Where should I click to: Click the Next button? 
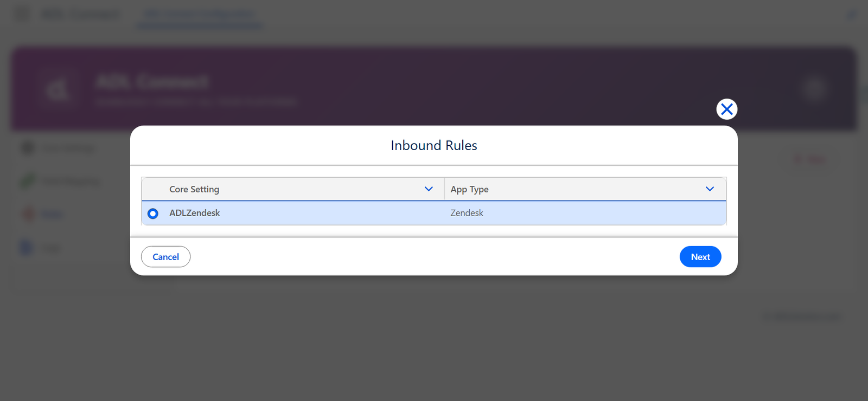point(700,257)
